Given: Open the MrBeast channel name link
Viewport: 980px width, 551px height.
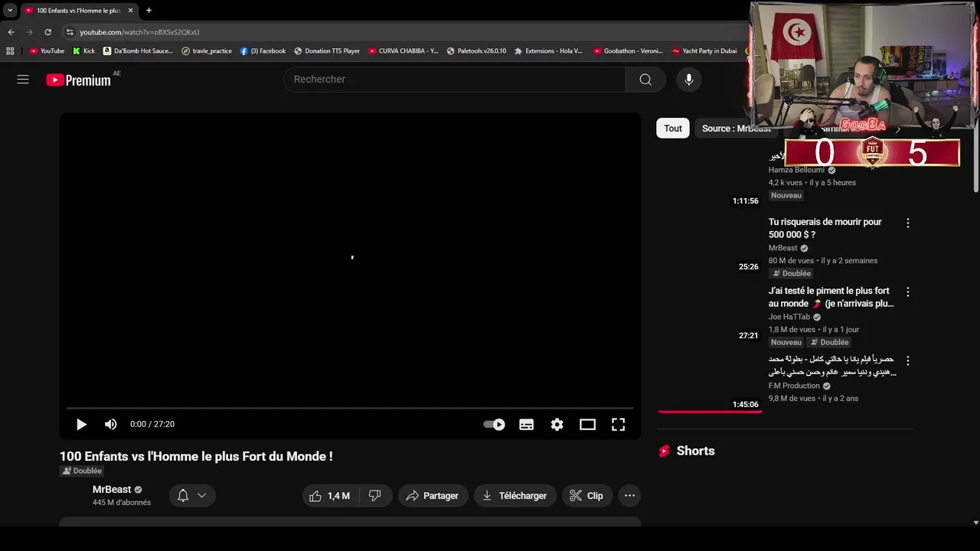Looking at the screenshot, I should (x=112, y=490).
